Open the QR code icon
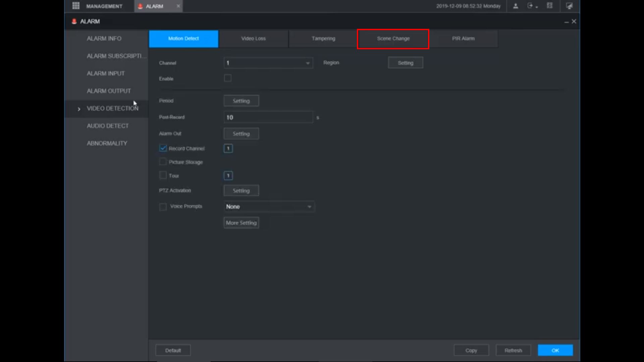 coord(549,6)
